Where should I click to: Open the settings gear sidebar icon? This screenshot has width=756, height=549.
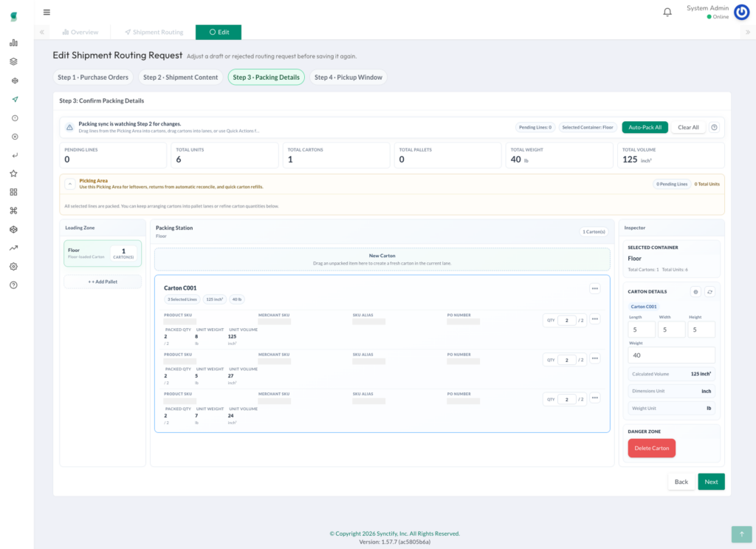pyautogui.click(x=13, y=266)
